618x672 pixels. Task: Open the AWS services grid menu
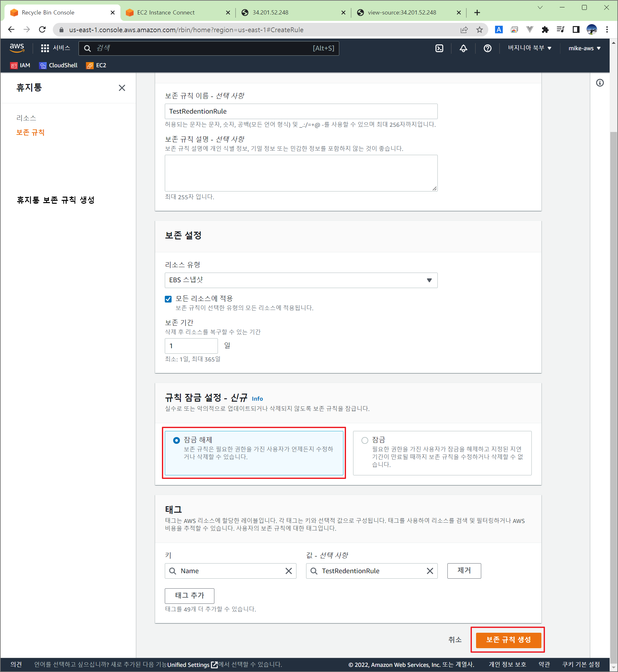[45, 48]
